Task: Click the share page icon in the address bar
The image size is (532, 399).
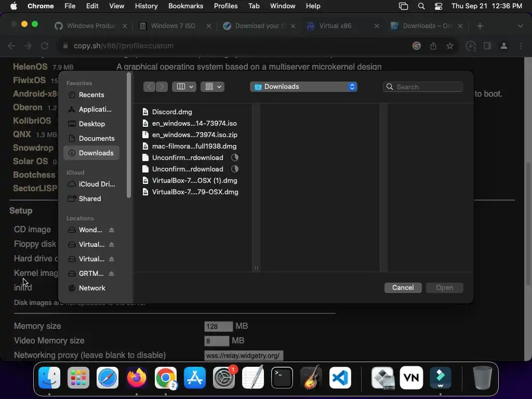Action: click(x=433, y=46)
